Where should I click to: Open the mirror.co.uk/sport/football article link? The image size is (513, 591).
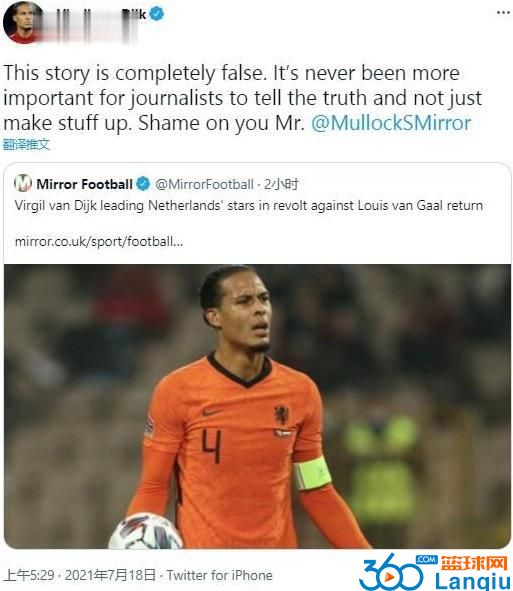point(99,241)
